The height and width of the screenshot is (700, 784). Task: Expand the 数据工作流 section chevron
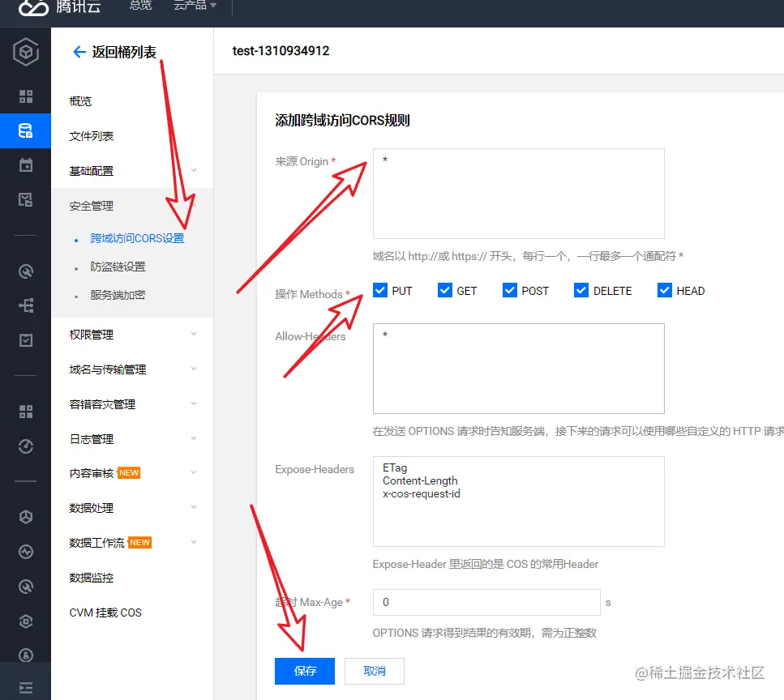tap(194, 542)
